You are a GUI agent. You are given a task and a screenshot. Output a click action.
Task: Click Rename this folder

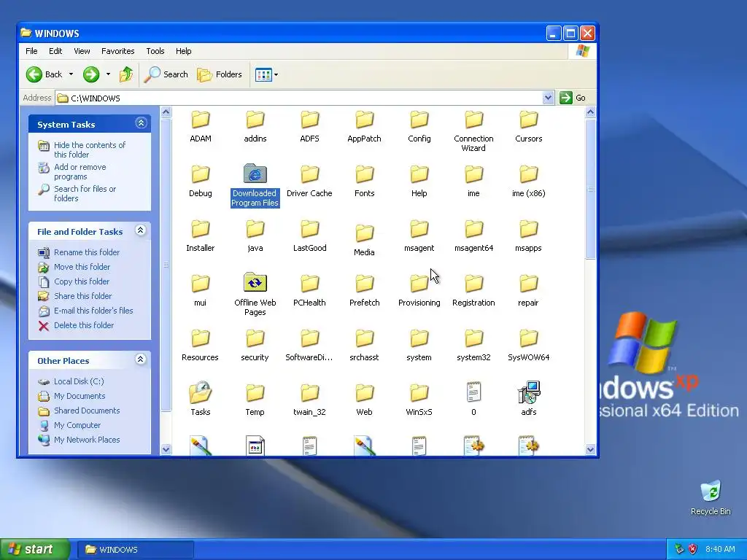click(79, 252)
